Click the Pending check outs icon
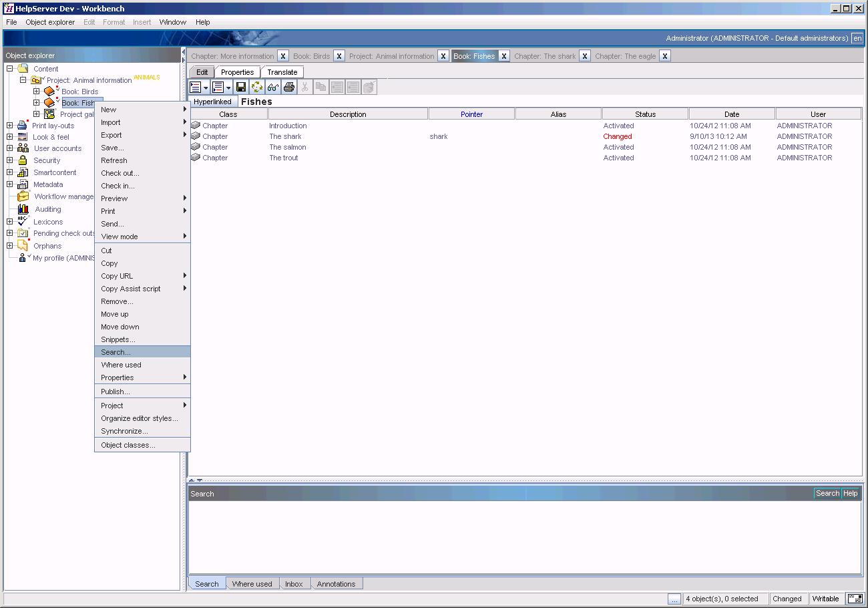 [23, 233]
